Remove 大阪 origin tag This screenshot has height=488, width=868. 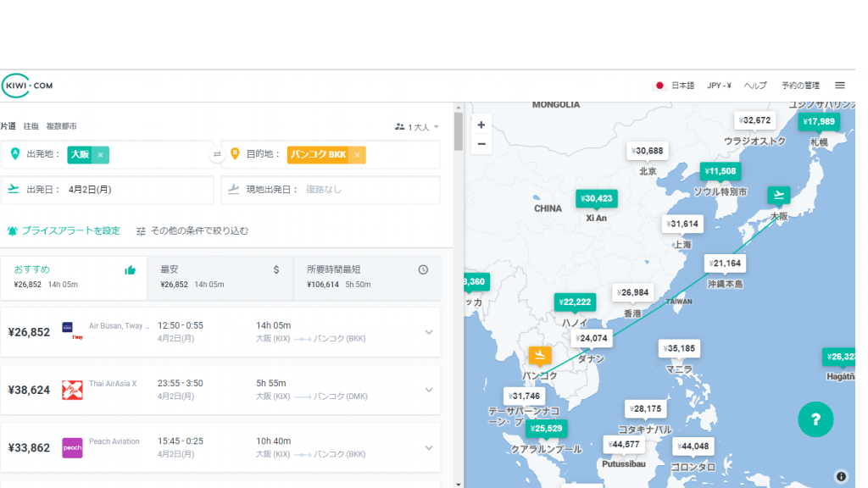[x=100, y=155]
